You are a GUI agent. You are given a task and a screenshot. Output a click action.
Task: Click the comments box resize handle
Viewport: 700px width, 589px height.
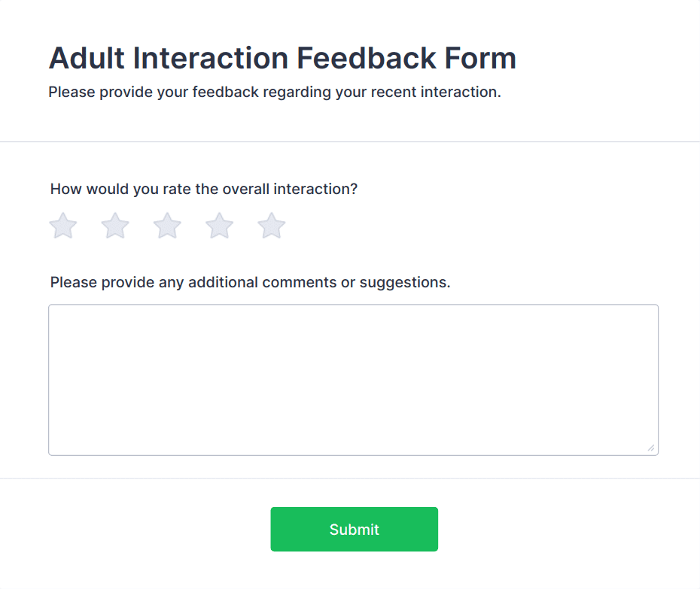(x=651, y=448)
